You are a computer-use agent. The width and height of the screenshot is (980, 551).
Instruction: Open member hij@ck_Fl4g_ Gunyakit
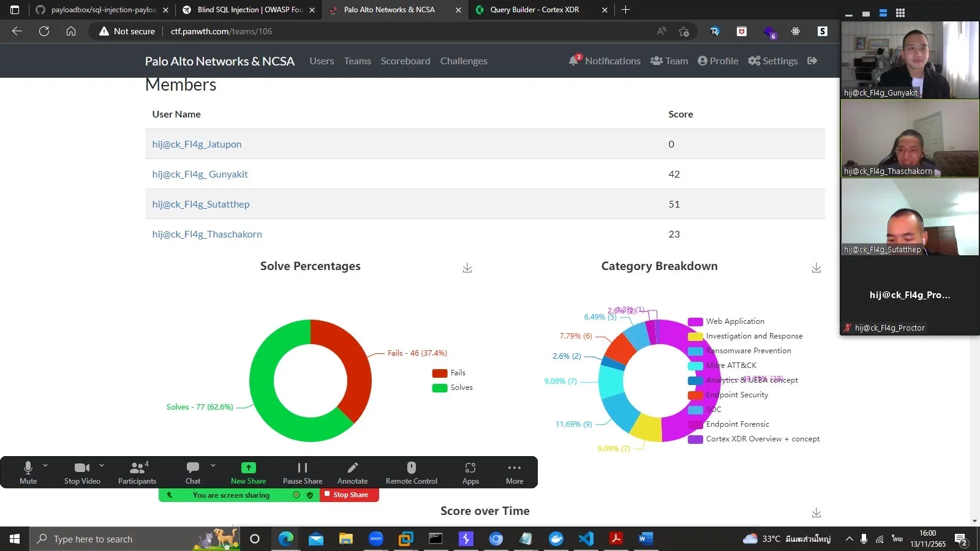tap(200, 174)
